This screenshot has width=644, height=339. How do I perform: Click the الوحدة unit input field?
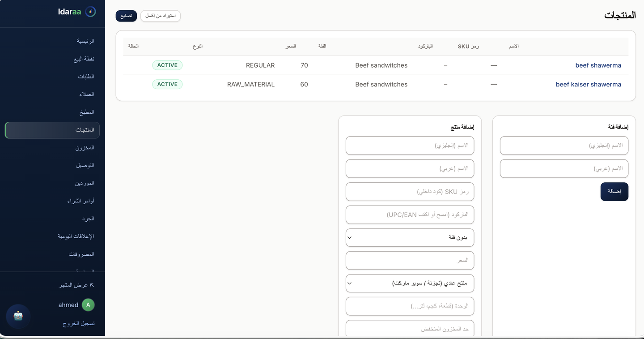coord(410,306)
